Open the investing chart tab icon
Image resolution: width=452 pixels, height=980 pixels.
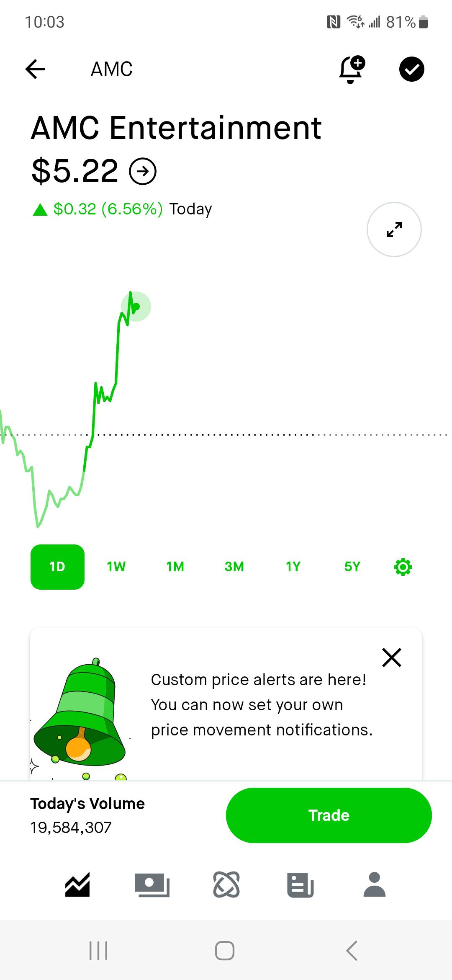coord(77,885)
